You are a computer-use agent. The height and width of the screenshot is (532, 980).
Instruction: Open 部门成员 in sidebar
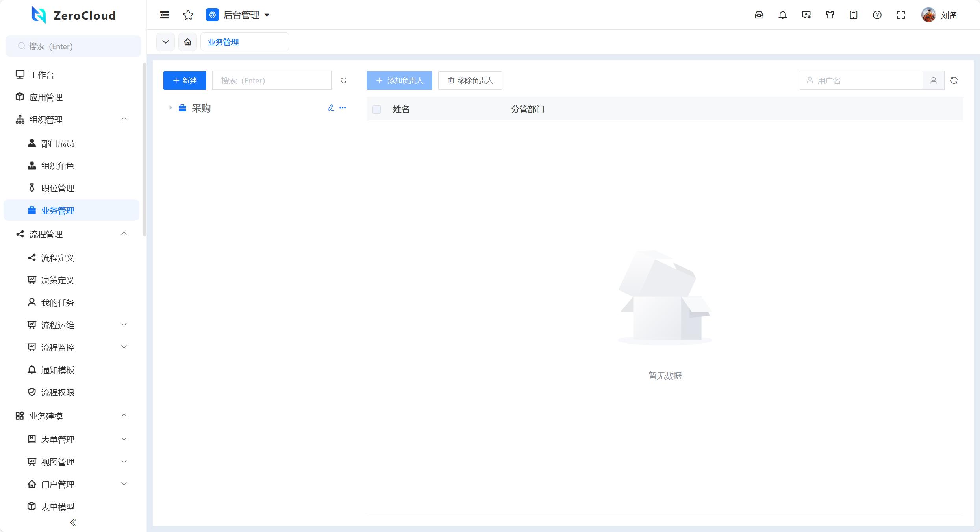[57, 143]
